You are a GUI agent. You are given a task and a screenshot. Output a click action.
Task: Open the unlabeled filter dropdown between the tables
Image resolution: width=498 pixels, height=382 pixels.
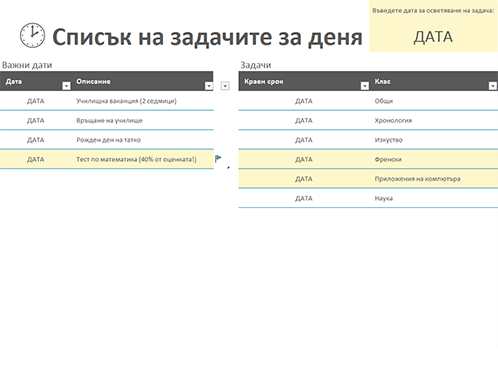tap(225, 86)
